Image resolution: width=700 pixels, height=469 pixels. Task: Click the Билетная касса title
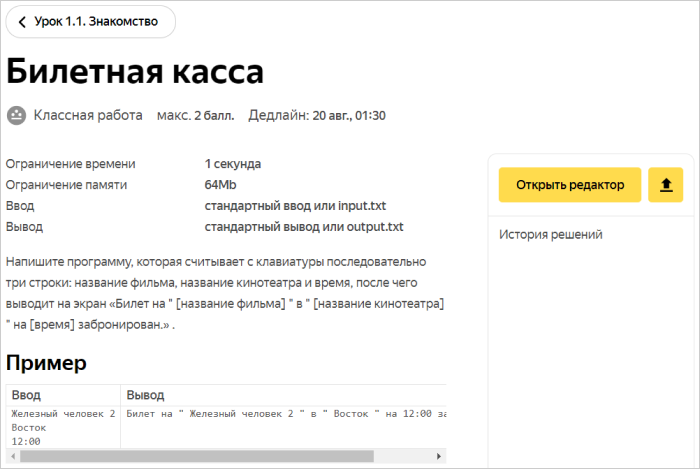[x=135, y=72]
